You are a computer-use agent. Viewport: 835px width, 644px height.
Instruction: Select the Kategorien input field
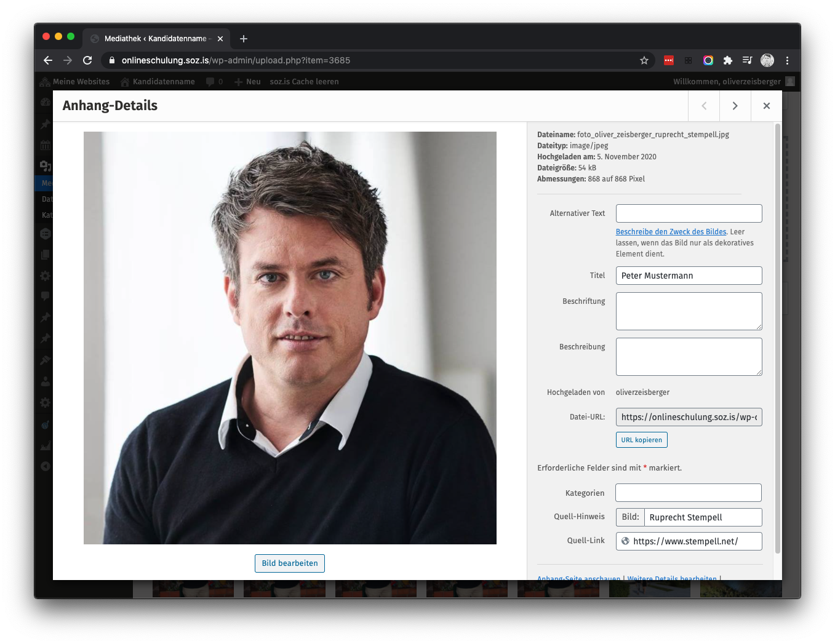point(688,493)
